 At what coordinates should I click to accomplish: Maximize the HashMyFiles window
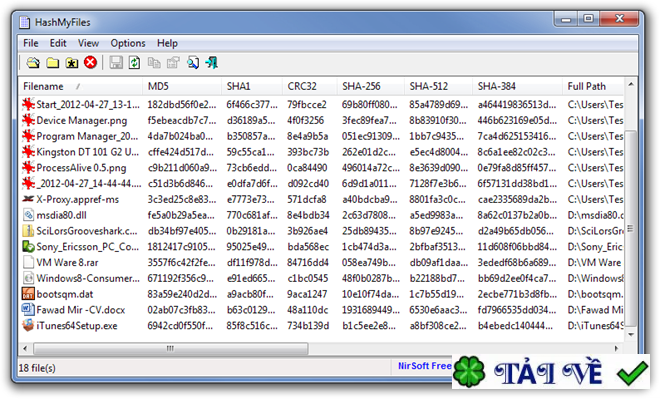click(x=588, y=19)
